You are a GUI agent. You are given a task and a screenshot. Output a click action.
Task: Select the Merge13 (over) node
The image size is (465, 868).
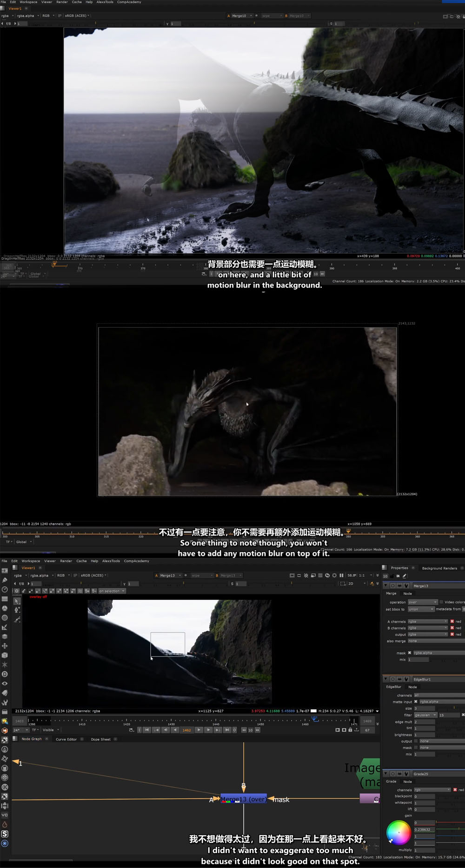pyautogui.click(x=243, y=799)
